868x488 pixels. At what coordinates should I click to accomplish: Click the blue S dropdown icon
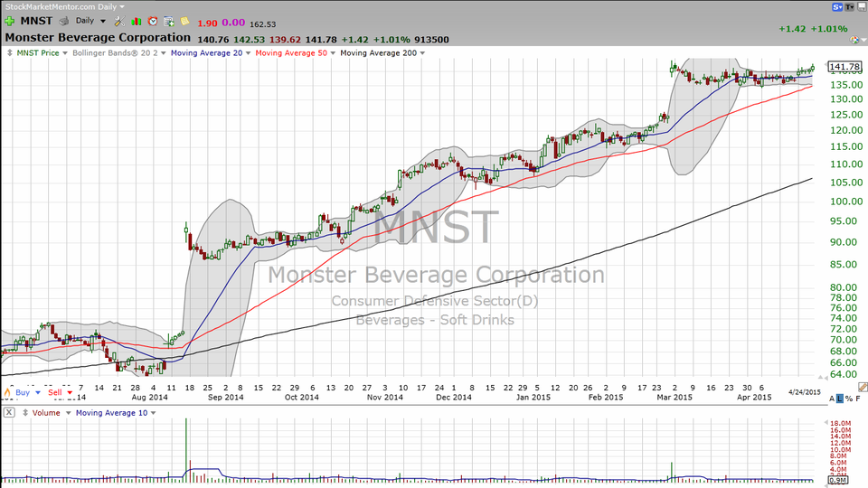pos(837,7)
